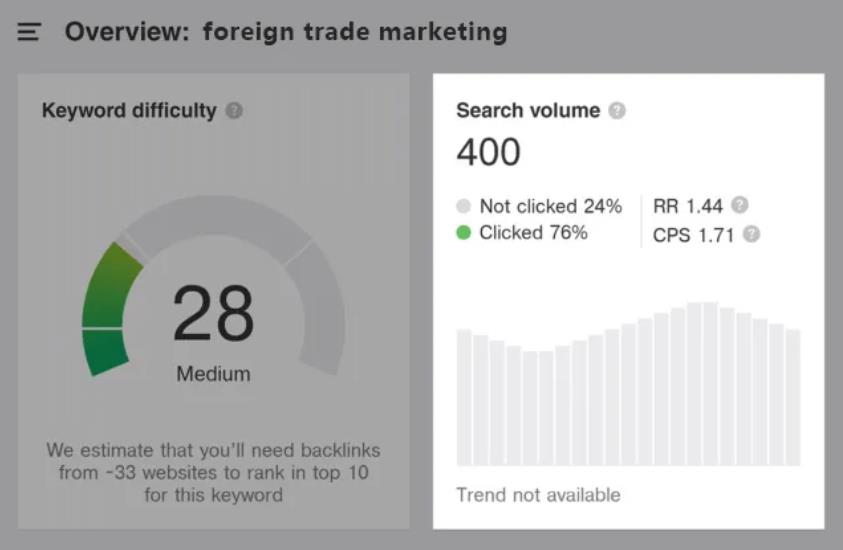Click the help icon beside RR 1.44
Screen dimensions: 843x550
[x=739, y=205]
